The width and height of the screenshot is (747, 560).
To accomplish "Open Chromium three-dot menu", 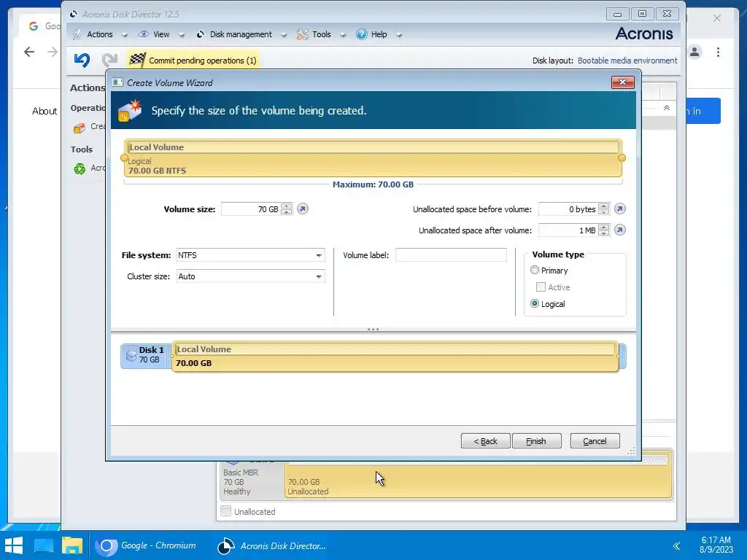I will coord(718,52).
